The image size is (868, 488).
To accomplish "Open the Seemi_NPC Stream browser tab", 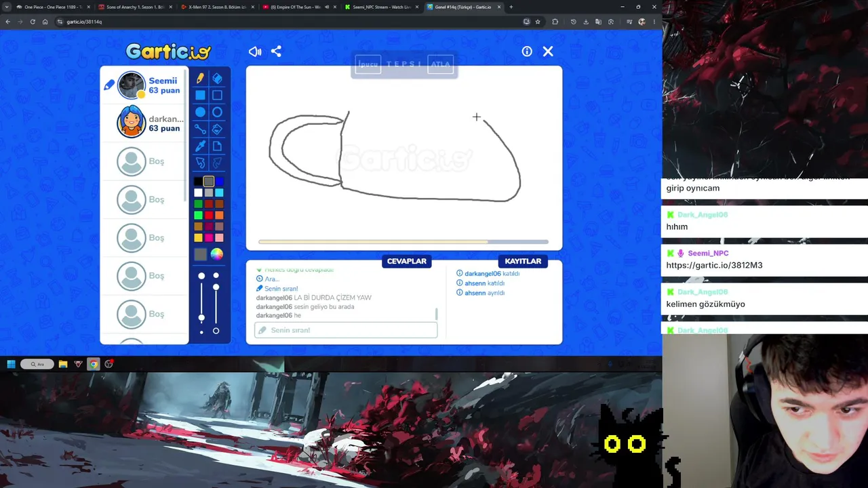I will [380, 7].
